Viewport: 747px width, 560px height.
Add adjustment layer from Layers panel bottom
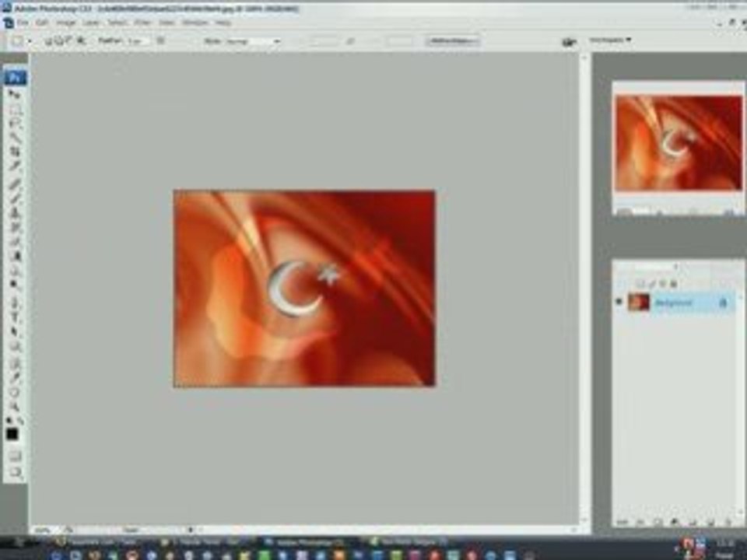675,523
